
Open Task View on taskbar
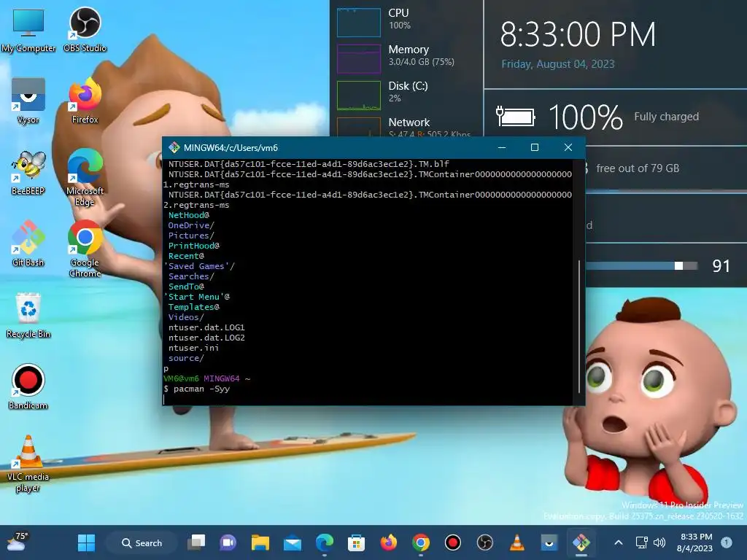(196, 542)
